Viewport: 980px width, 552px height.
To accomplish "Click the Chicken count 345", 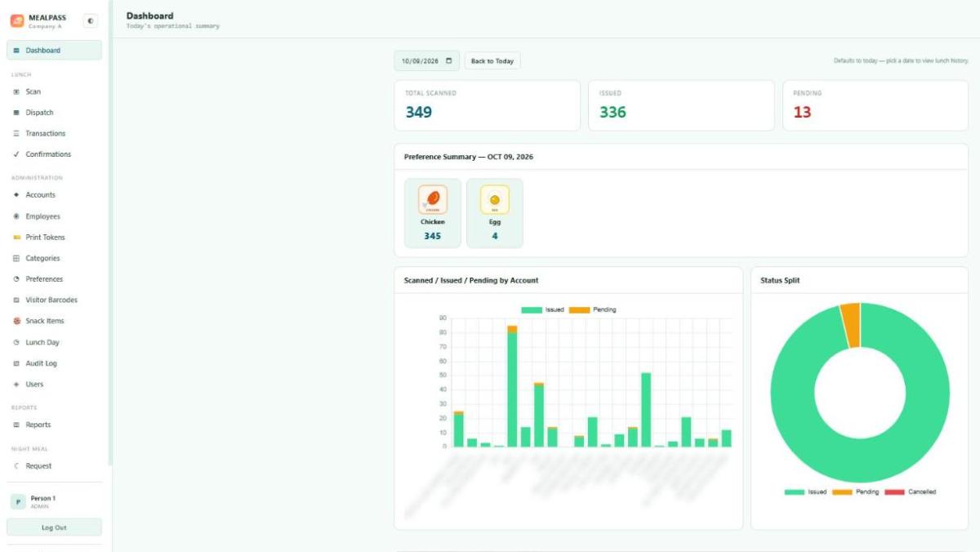I will click(433, 236).
